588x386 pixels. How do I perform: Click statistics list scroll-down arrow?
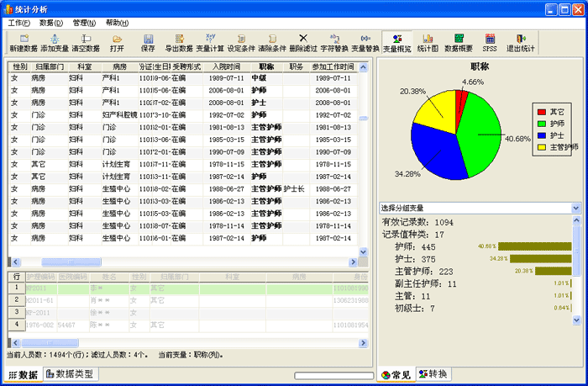click(577, 320)
